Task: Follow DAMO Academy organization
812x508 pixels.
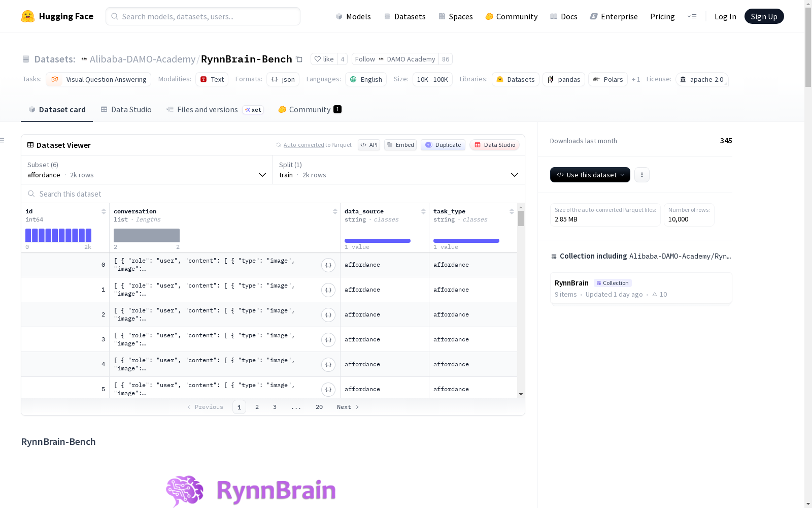Action: click(395, 59)
